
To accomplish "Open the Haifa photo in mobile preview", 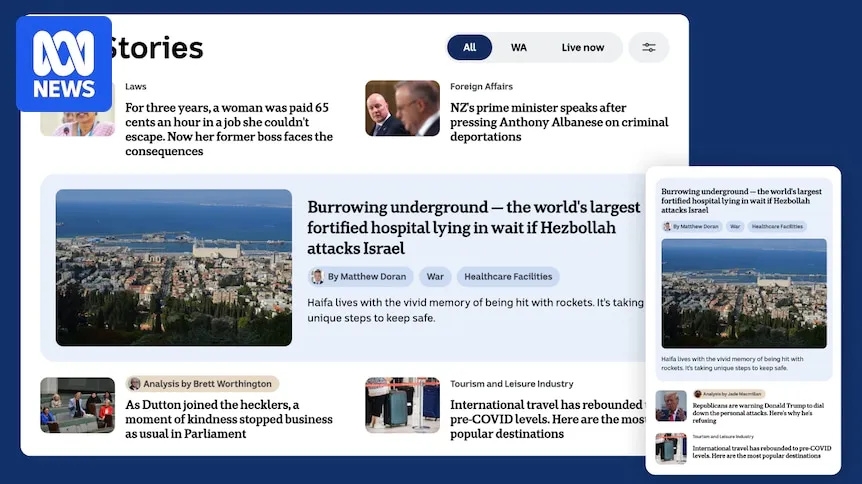I will [744, 294].
